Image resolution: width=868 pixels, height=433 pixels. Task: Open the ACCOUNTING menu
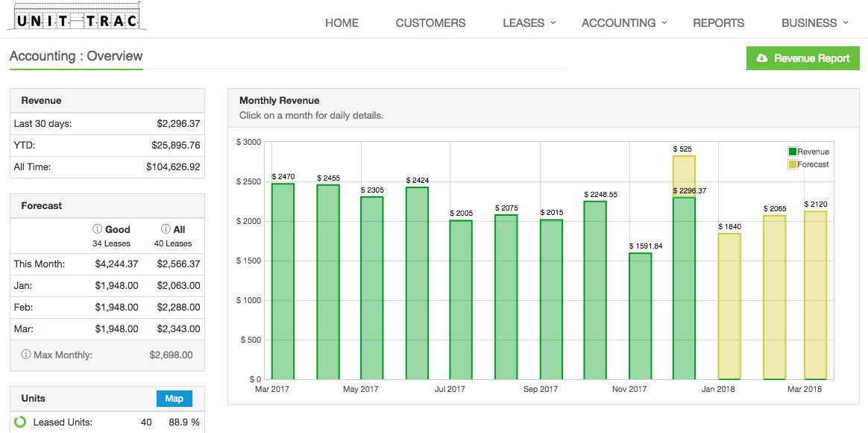(618, 23)
